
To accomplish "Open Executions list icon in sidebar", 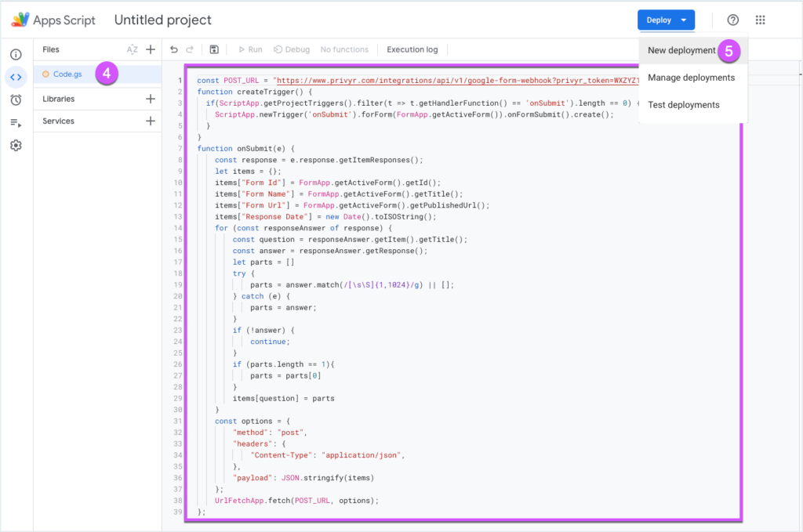I will point(16,123).
